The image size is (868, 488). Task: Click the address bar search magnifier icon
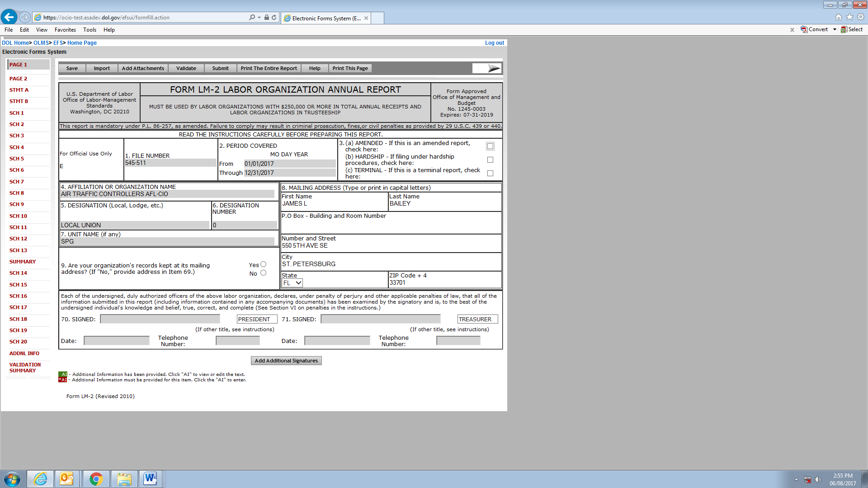[252, 18]
